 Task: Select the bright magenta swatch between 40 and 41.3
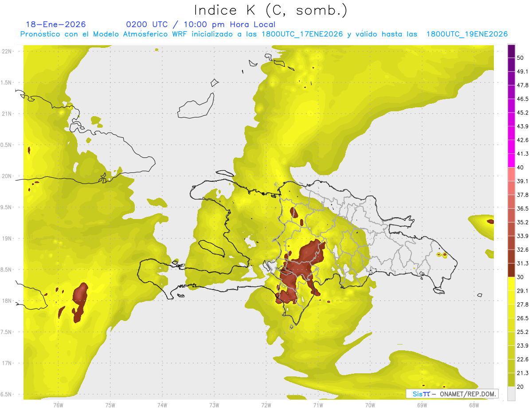(511, 160)
